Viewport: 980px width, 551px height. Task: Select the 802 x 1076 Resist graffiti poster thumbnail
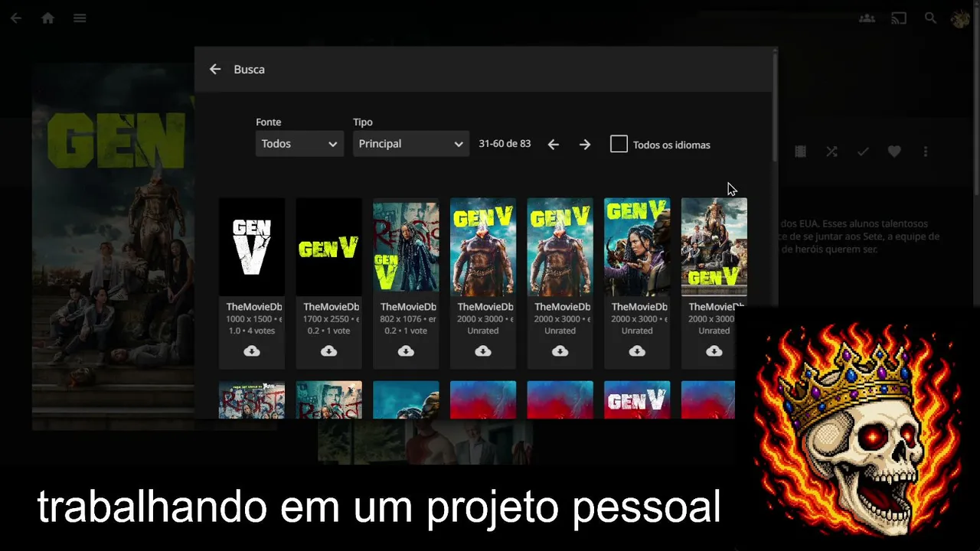coord(406,246)
